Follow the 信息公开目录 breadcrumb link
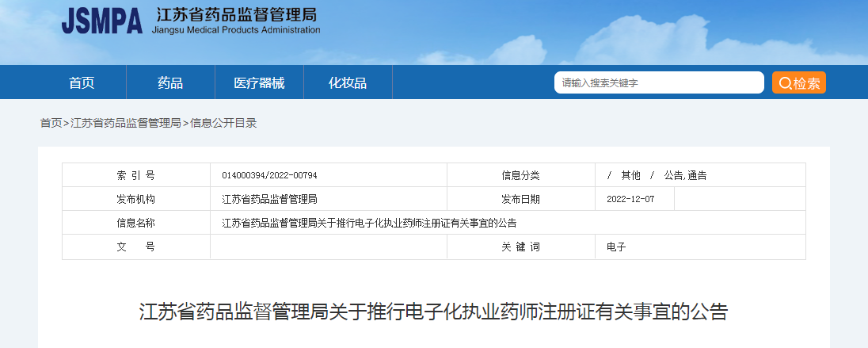Viewport: 868px width, 348px height. tap(223, 123)
